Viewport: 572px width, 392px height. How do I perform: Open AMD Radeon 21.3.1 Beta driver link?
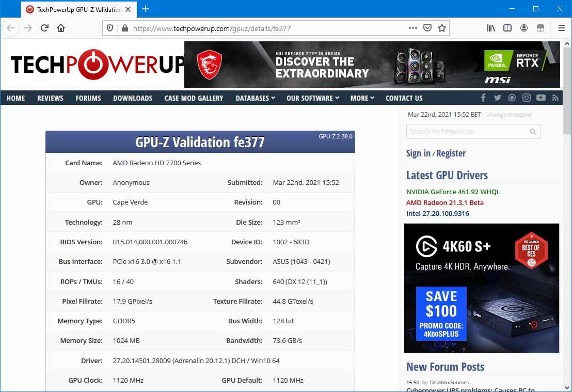click(444, 202)
